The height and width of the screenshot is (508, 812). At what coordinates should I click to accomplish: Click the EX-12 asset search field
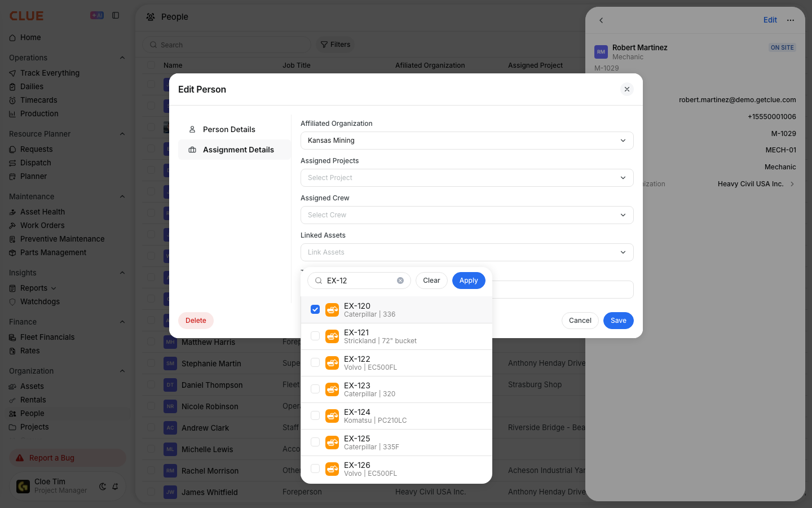359,281
